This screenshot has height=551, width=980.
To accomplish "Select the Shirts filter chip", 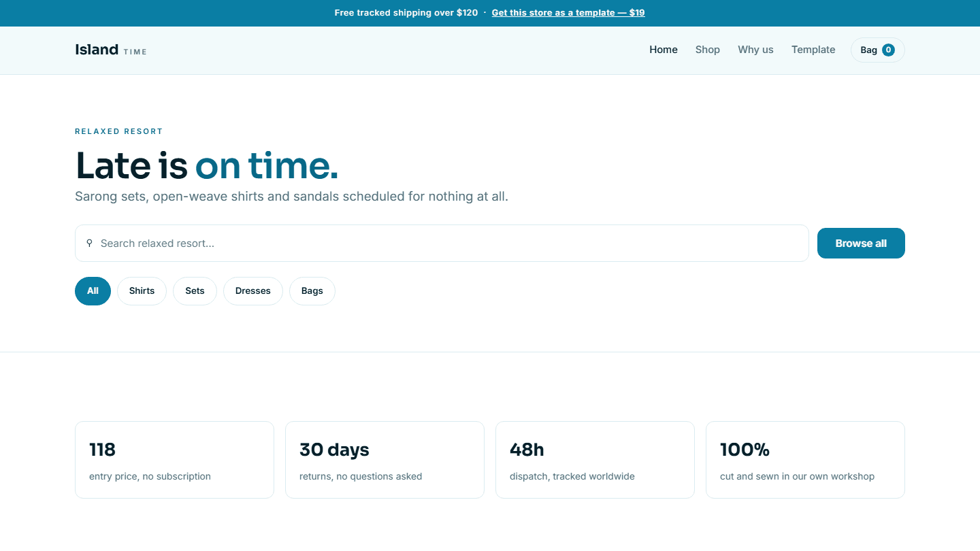I will (142, 291).
